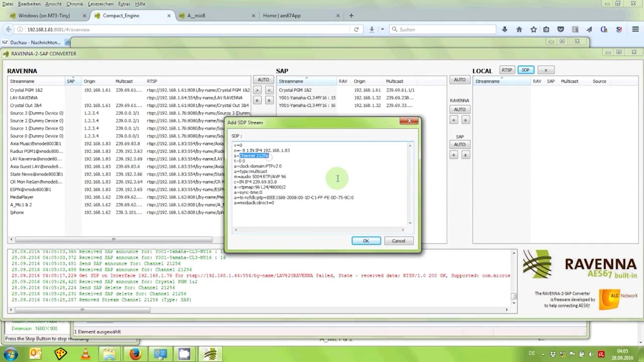Toggle SDP mode in LOCAL section
Screen dimensions: 644x362
point(525,70)
